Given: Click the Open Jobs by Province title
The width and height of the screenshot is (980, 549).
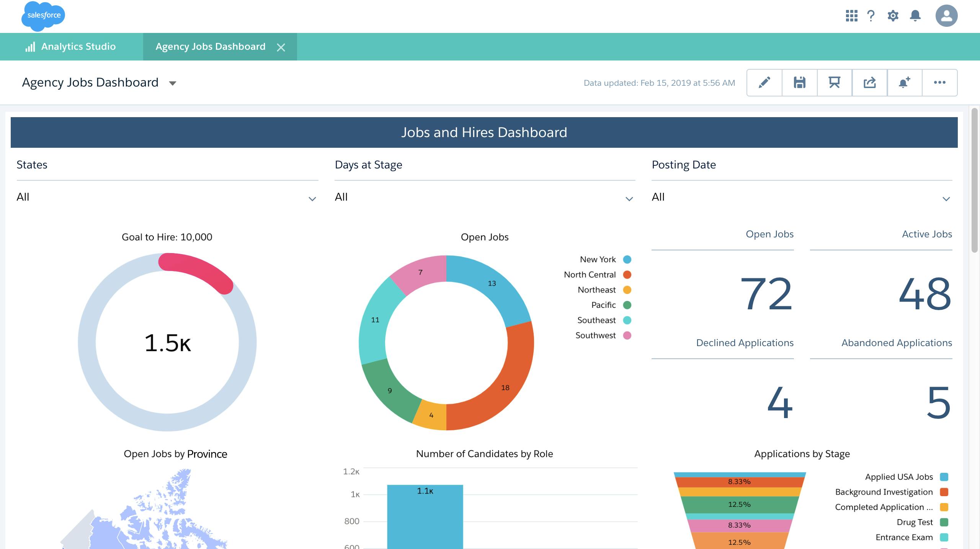Looking at the screenshot, I should click(x=175, y=454).
